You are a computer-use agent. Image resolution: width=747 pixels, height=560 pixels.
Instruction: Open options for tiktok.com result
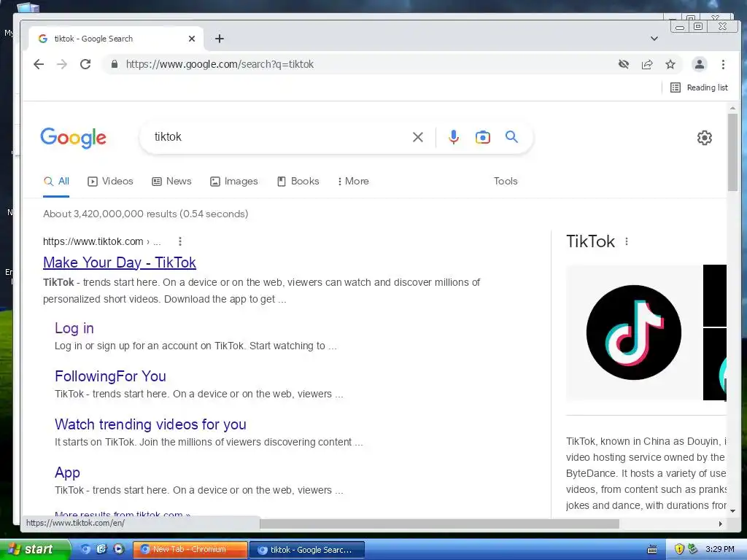pyautogui.click(x=179, y=241)
